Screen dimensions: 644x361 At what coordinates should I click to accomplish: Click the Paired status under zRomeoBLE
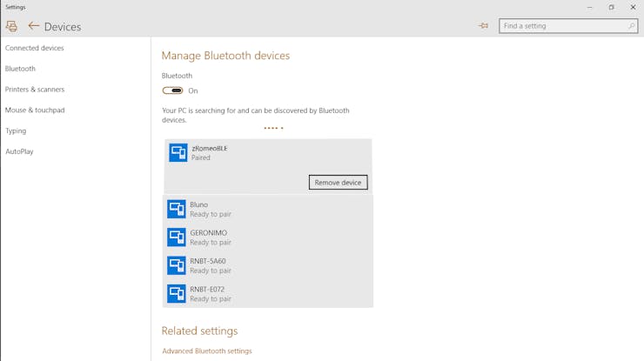pyautogui.click(x=201, y=157)
